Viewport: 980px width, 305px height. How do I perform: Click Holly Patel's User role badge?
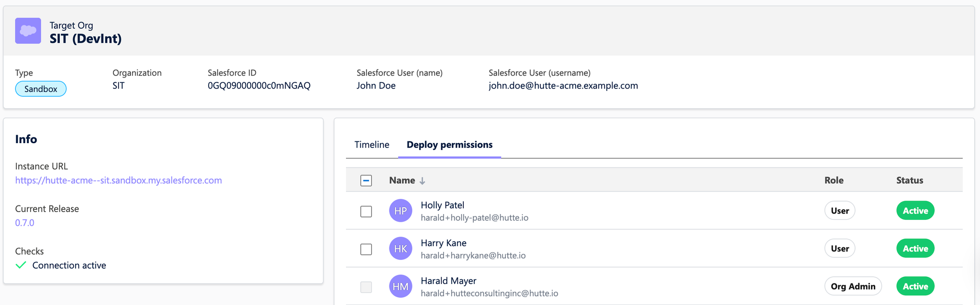pos(839,211)
